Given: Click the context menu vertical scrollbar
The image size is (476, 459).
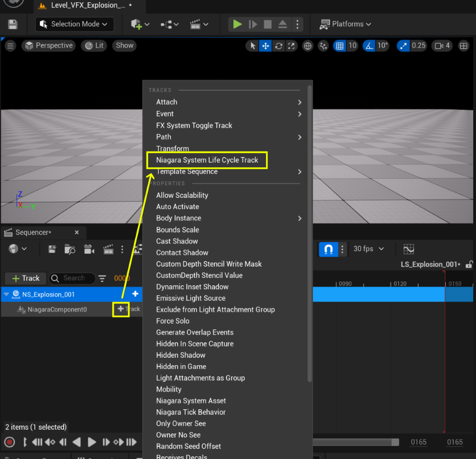Looking at the screenshot, I should [x=309, y=234].
